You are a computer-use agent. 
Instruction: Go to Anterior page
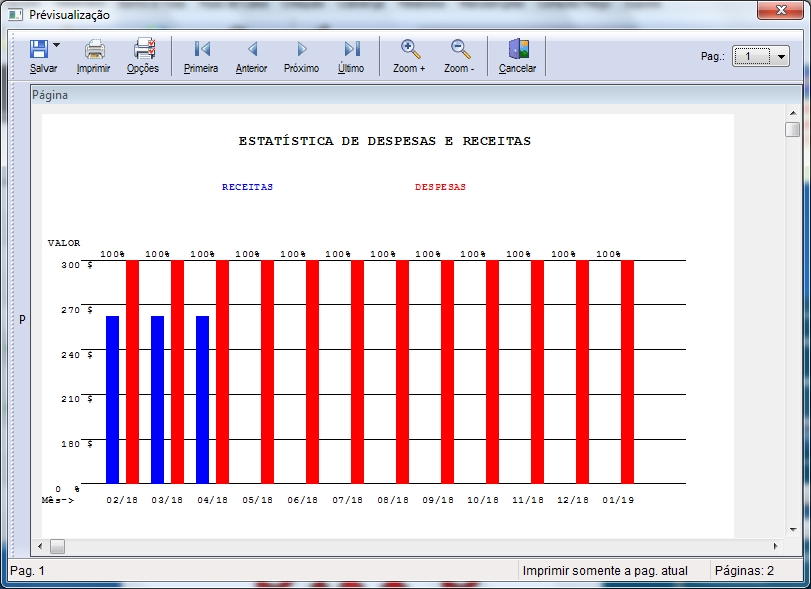[251, 49]
